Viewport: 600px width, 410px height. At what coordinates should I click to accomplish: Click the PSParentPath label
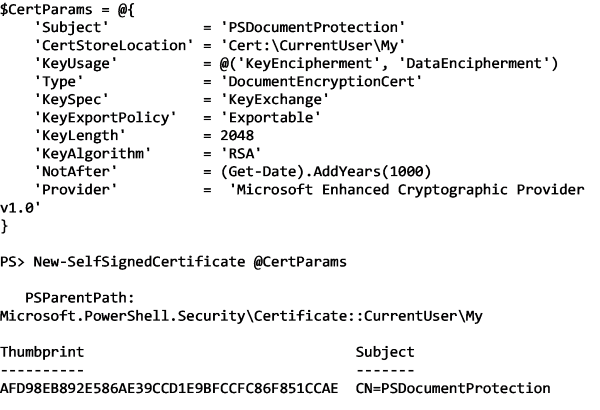click(80, 297)
